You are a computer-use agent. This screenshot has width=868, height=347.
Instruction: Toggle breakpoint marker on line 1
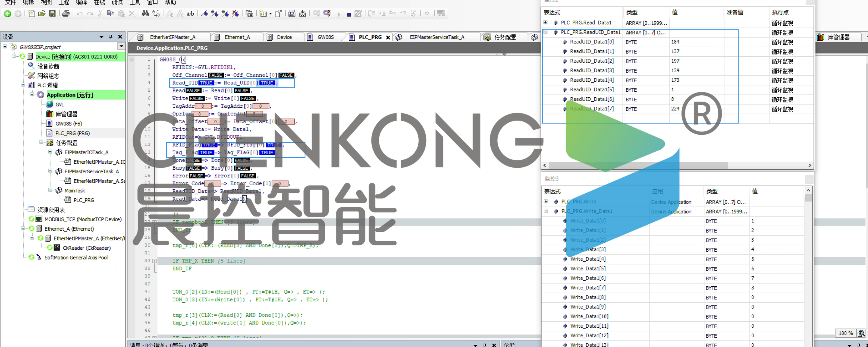point(132,60)
